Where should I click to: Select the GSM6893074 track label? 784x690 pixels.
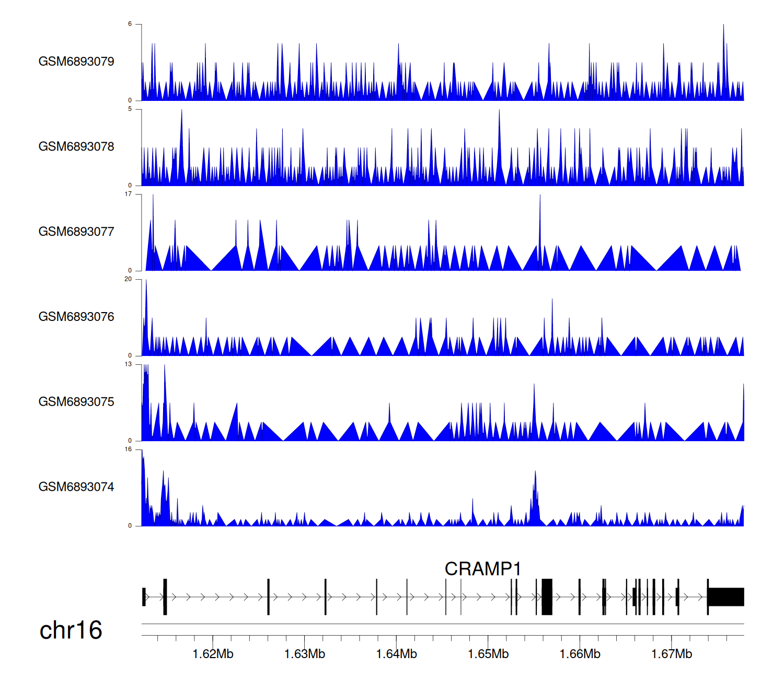click(x=76, y=487)
